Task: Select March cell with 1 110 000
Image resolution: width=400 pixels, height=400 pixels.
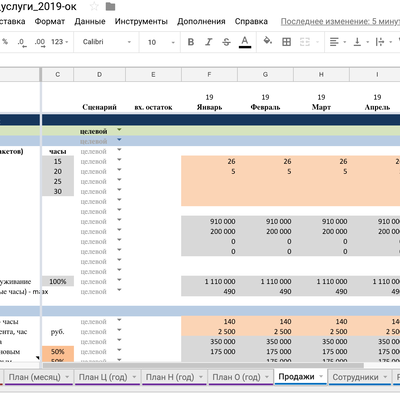Action: [321, 282]
